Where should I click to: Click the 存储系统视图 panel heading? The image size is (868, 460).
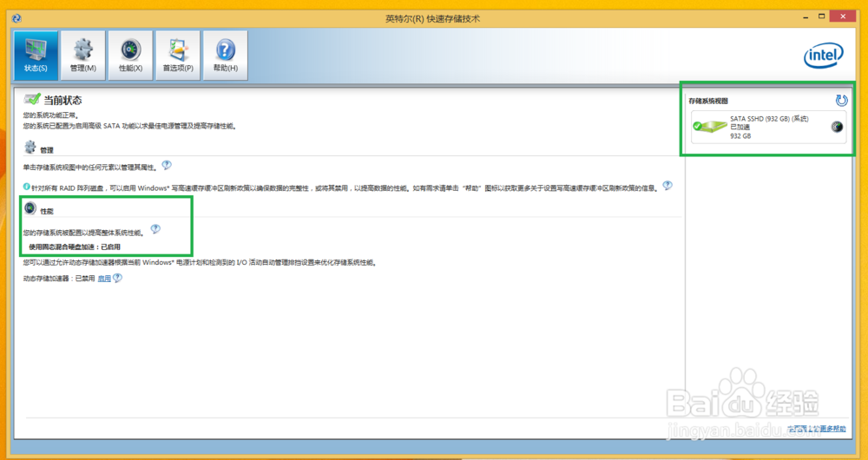pos(708,102)
